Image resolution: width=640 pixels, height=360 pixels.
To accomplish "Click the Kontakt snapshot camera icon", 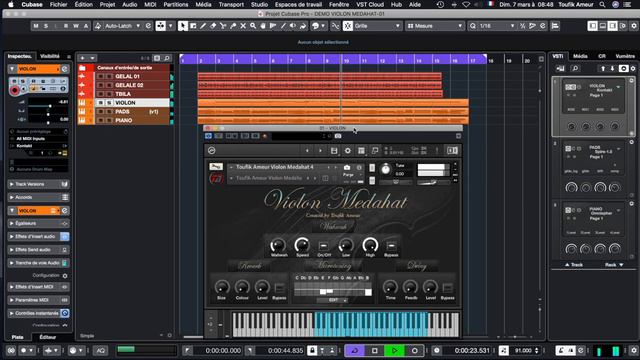I will pos(347,167).
